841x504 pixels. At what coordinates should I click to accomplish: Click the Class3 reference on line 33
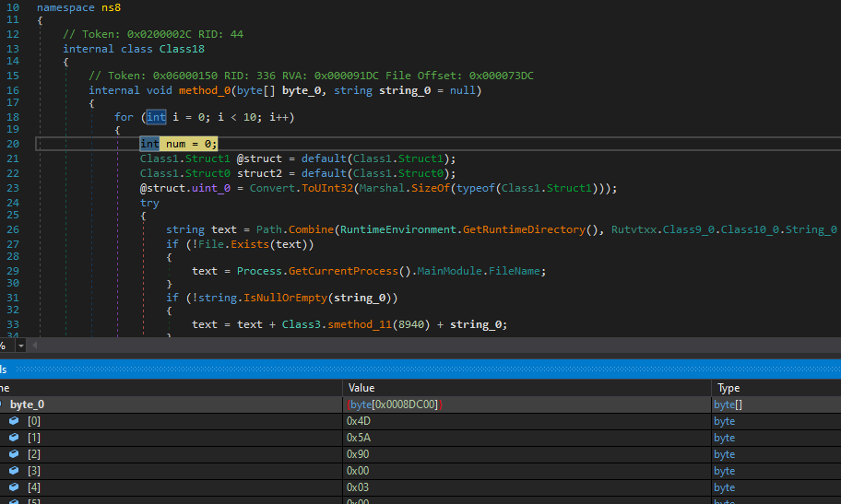click(302, 325)
